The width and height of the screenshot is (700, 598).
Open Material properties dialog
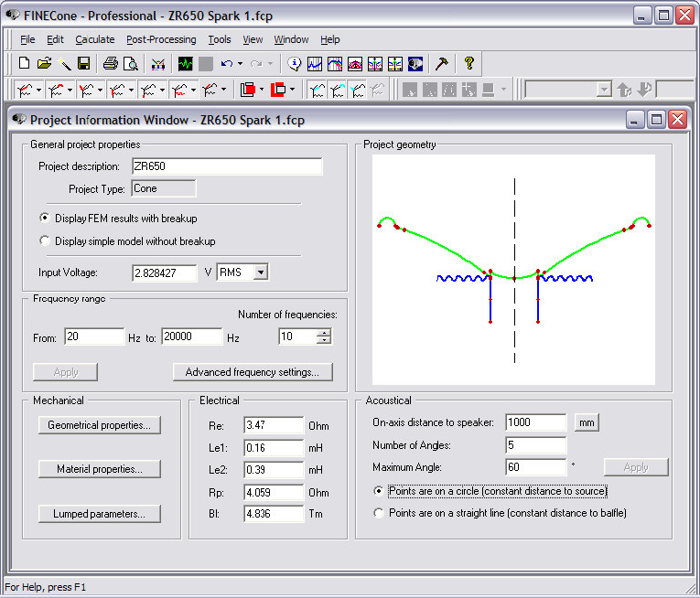pyautogui.click(x=99, y=469)
